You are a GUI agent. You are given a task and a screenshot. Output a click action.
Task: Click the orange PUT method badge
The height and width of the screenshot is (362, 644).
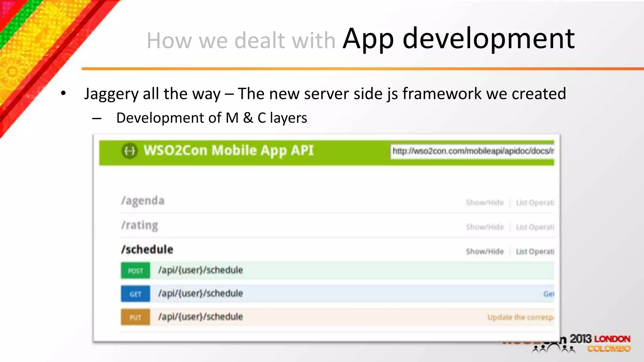point(136,317)
